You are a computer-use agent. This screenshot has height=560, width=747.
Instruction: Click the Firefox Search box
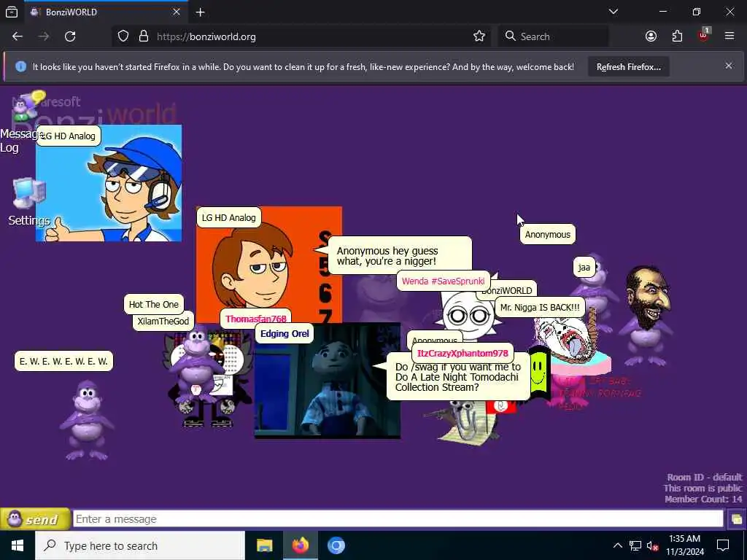point(553,36)
